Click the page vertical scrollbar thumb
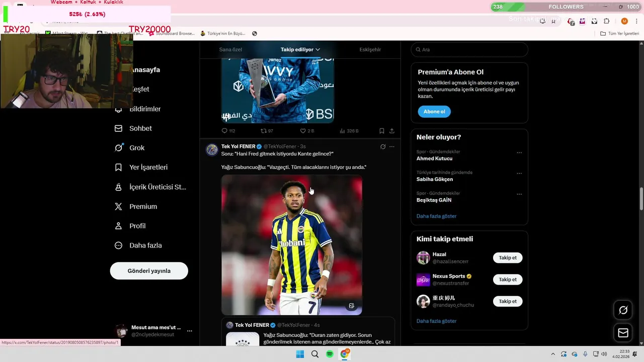 click(641, 200)
